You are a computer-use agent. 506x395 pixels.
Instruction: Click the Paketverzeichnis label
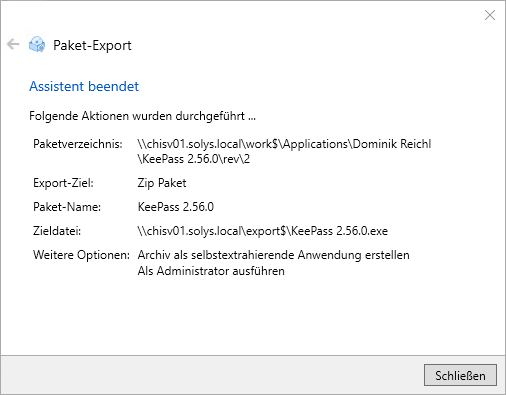pos(78,144)
